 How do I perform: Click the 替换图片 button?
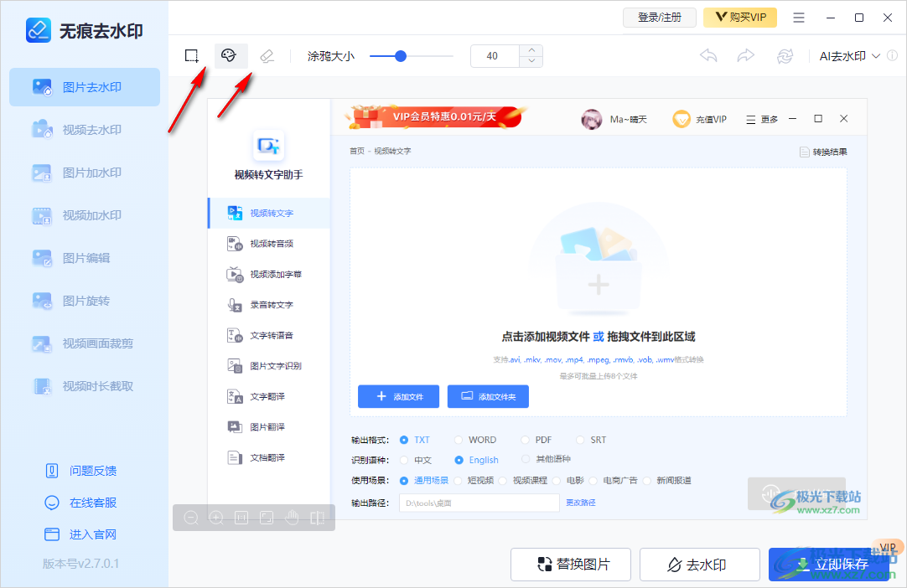pos(570,565)
